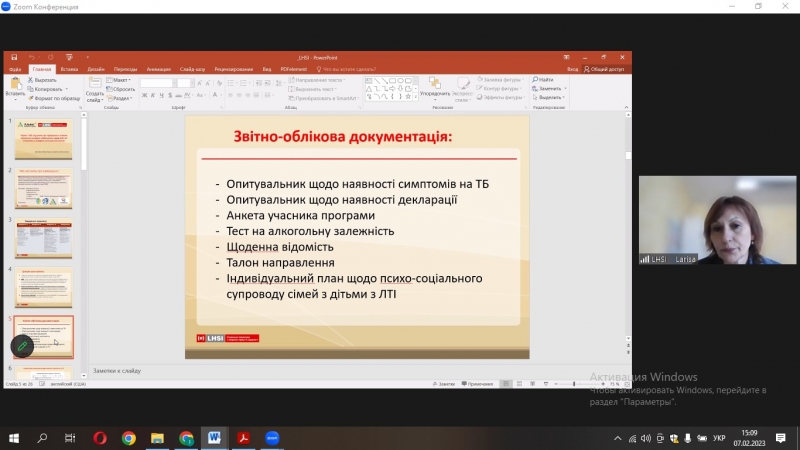Click the Вставить (Paste) clipboard icon
This screenshot has height=450, width=800.
15,84
